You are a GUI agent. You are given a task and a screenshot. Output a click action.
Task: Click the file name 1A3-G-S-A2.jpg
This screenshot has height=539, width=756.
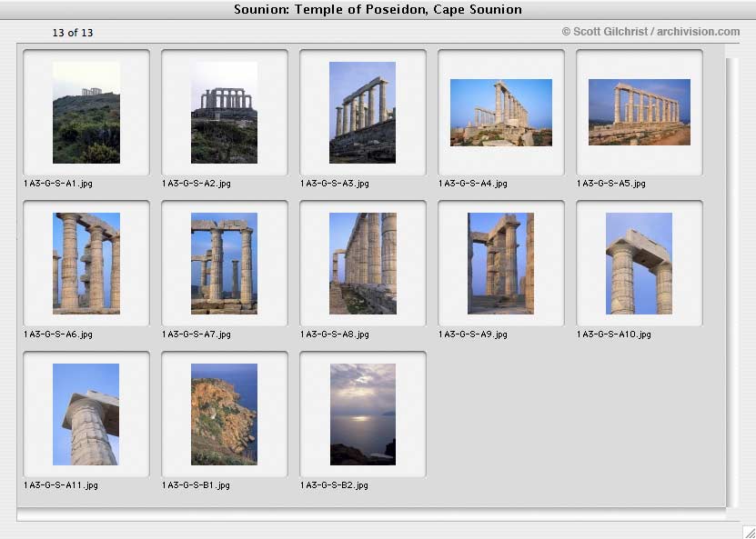(197, 184)
